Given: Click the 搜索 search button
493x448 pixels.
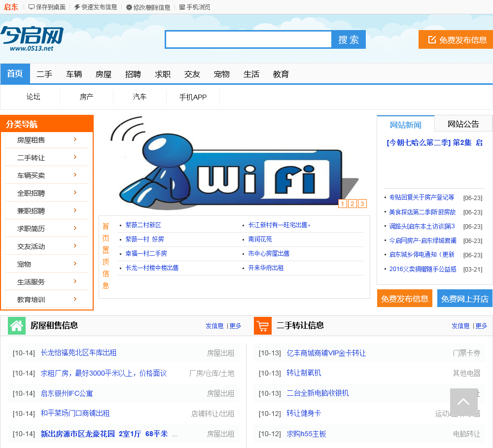Looking at the screenshot, I should point(349,39).
